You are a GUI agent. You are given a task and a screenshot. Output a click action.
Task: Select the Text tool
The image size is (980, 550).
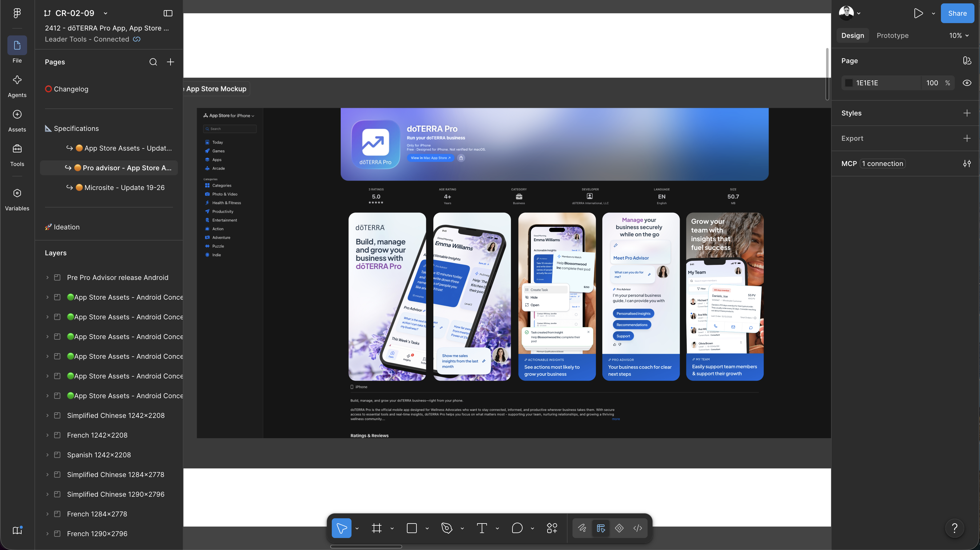(x=482, y=528)
